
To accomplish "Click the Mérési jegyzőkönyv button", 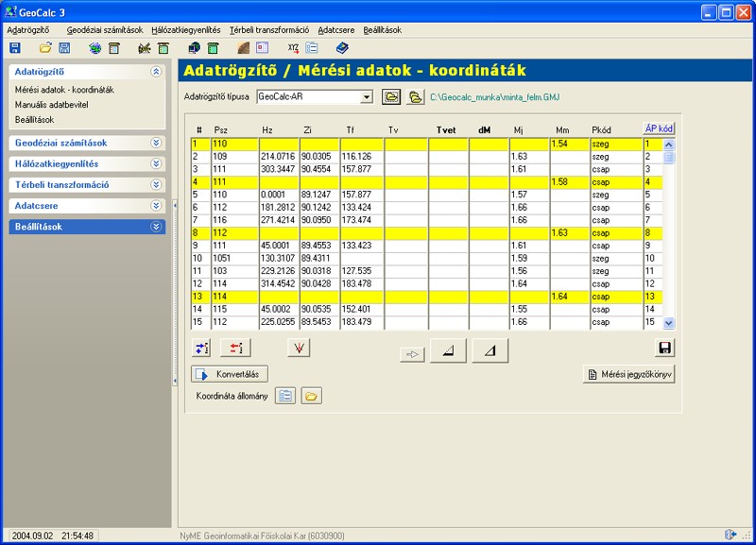I will coord(628,374).
